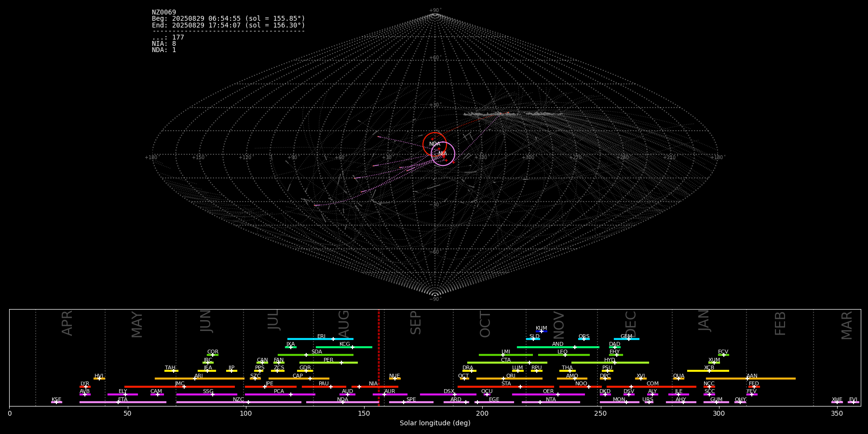Click the '...: 177' count line
This screenshot has height=434, width=868.
pos(168,38)
